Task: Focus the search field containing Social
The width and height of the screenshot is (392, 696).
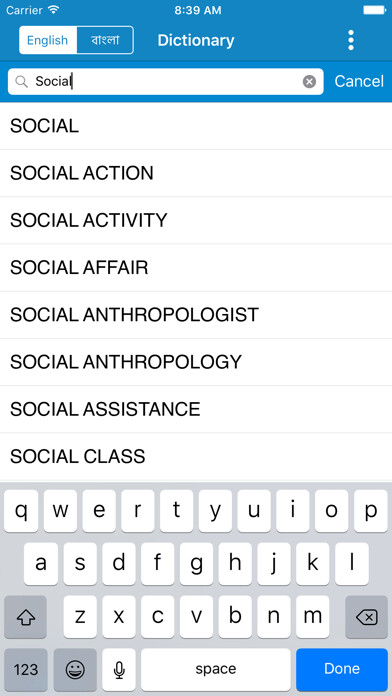Action: point(166,82)
